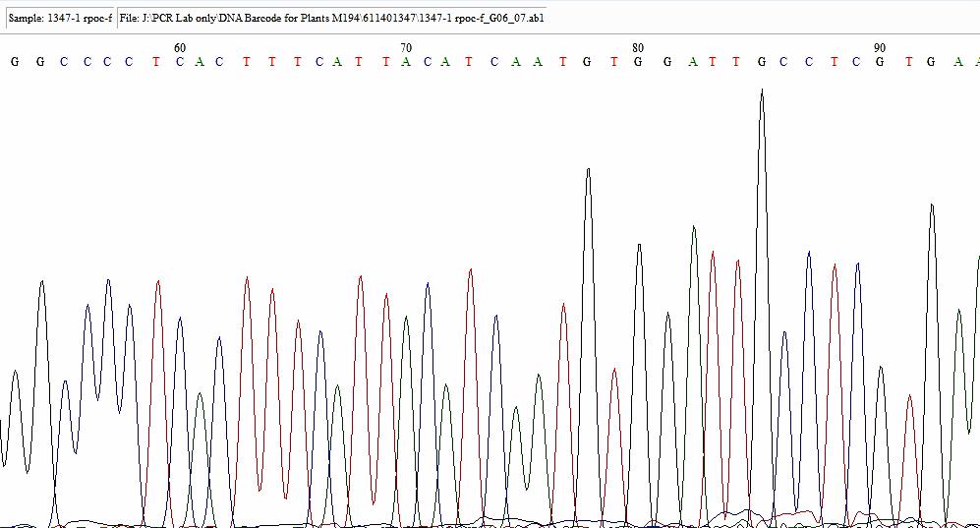
Task: Select the G base letter beneath number 80
Action: (638, 62)
